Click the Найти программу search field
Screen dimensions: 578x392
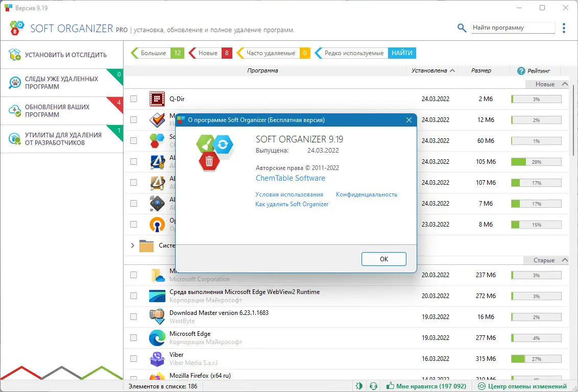[x=513, y=28]
